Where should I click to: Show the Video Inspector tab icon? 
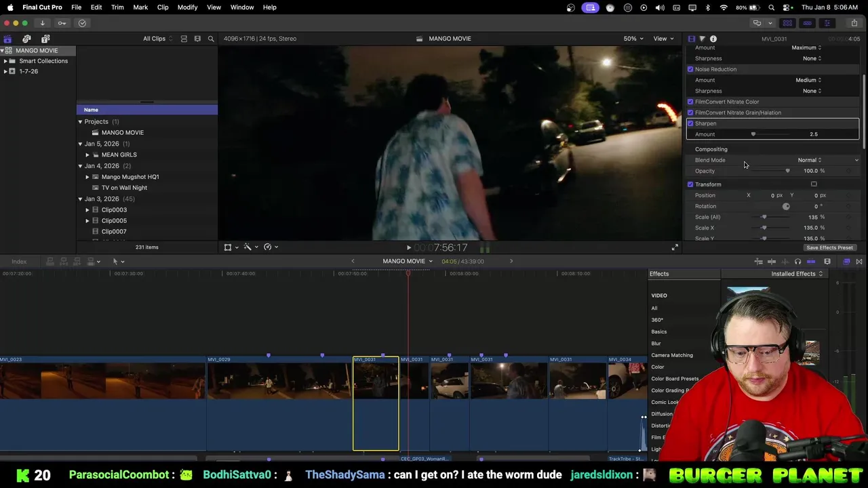[x=691, y=39]
